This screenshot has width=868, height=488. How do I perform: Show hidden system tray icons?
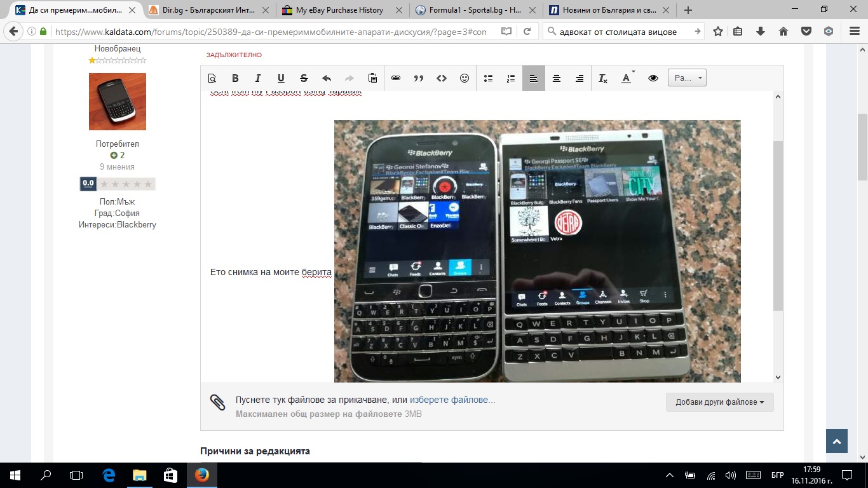point(670,475)
